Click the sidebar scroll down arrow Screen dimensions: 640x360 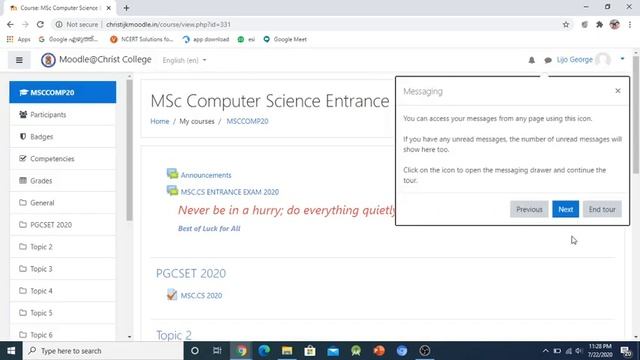129,337
